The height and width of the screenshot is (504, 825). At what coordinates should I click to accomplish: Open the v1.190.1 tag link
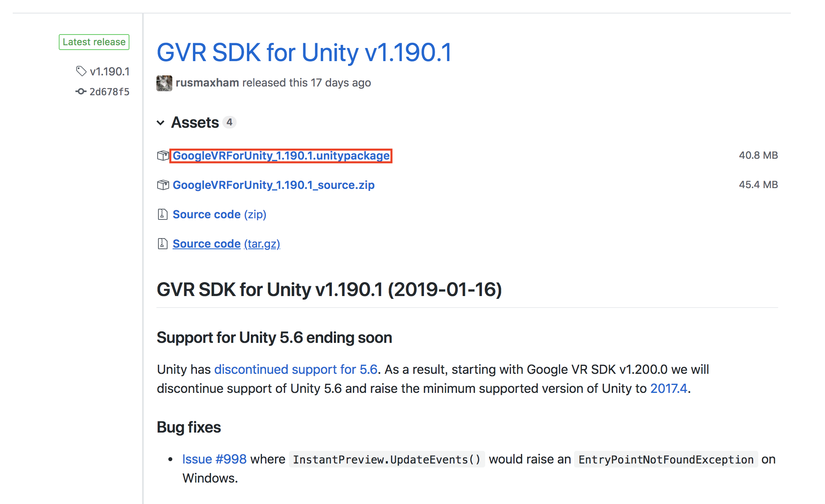point(110,71)
